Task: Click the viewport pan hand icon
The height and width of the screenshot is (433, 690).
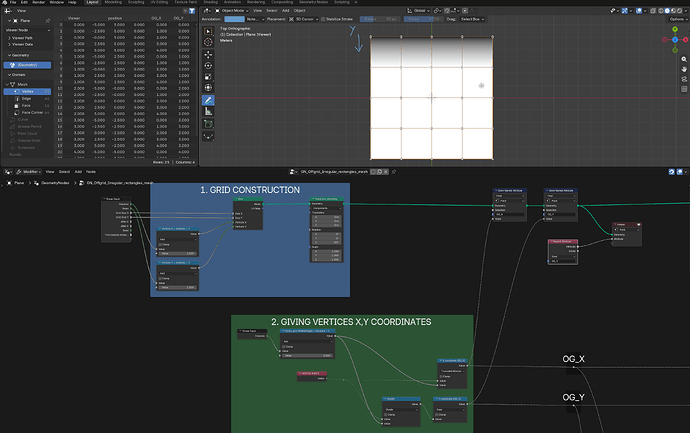Action: [684, 69]
